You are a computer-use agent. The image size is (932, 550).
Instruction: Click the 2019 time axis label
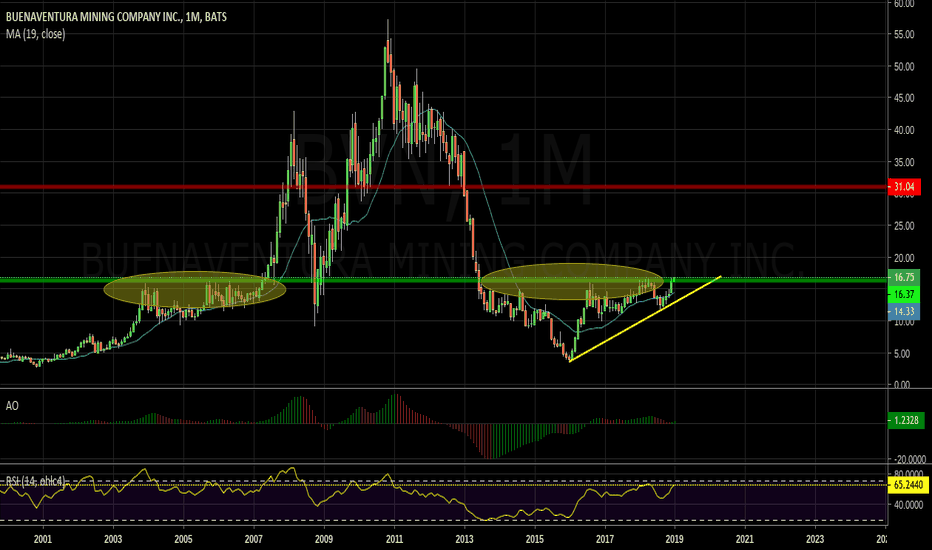tap(674, 539)
